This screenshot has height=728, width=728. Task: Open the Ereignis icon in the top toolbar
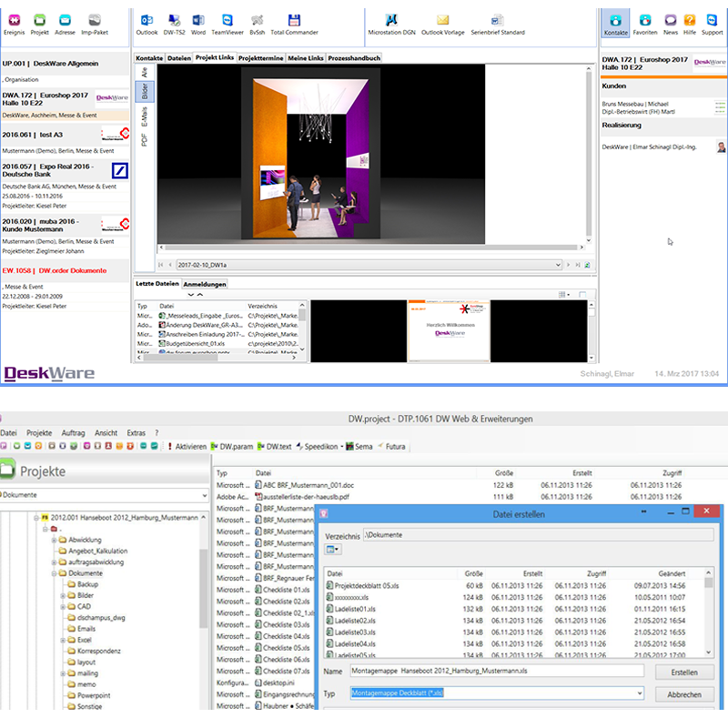[15, 25]
